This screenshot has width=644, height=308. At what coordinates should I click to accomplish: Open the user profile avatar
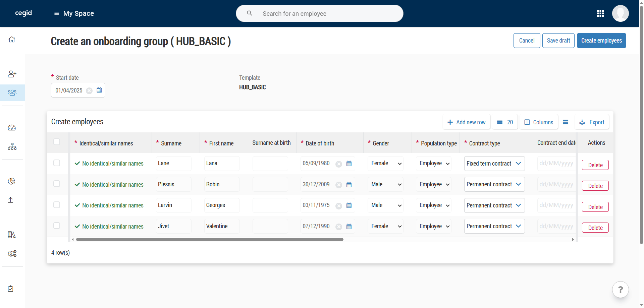[x=620, y=13]
